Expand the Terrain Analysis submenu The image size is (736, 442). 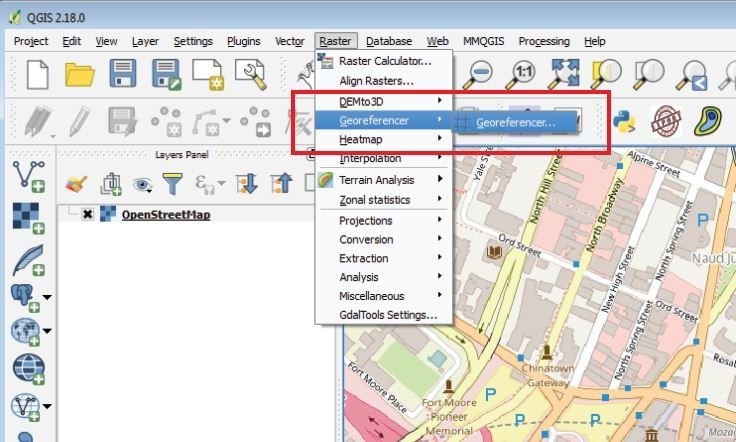(x=383, y=180)
